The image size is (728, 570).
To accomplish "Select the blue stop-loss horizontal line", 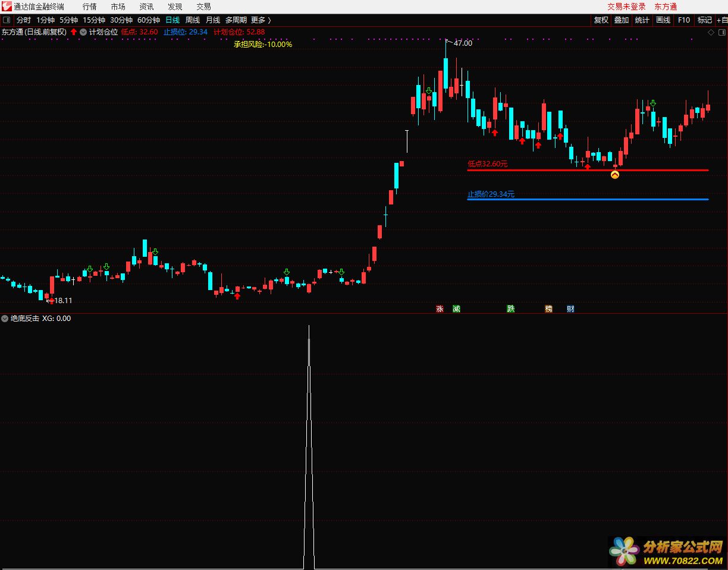I will click(x=588, y=199).
